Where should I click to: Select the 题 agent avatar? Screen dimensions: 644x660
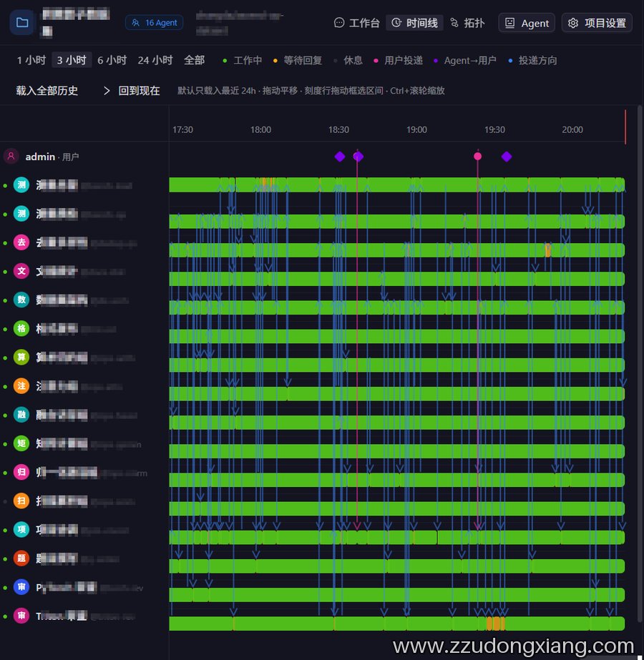21,558
